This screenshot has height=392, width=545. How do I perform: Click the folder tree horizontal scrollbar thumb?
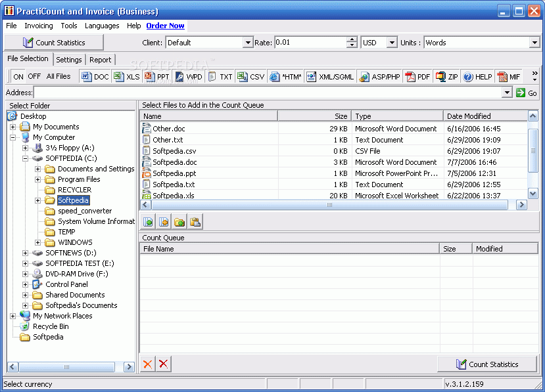tap(67, 366)
